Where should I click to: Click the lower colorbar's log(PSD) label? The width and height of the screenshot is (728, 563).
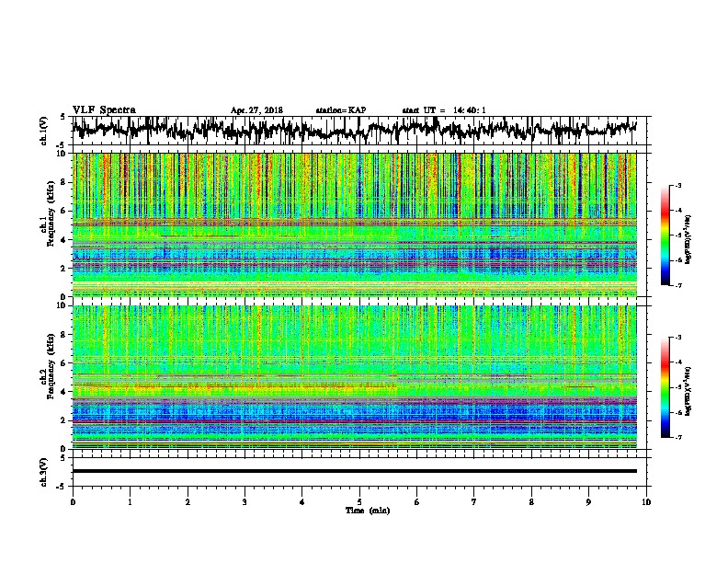click(688, 392)
